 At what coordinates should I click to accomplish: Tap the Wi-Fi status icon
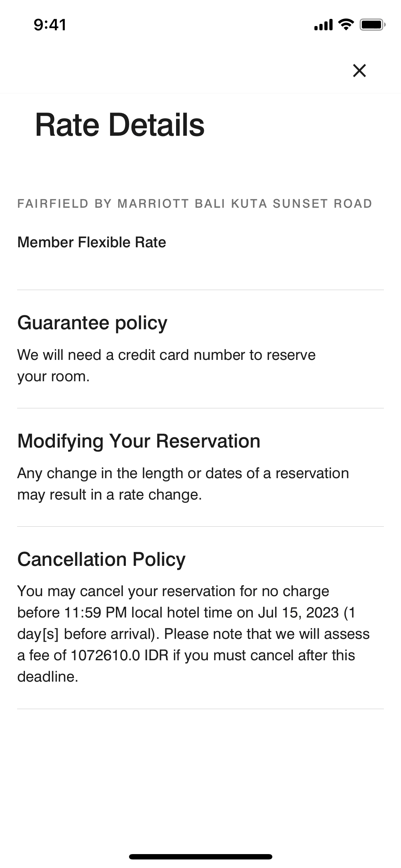(x=345, y=25)
